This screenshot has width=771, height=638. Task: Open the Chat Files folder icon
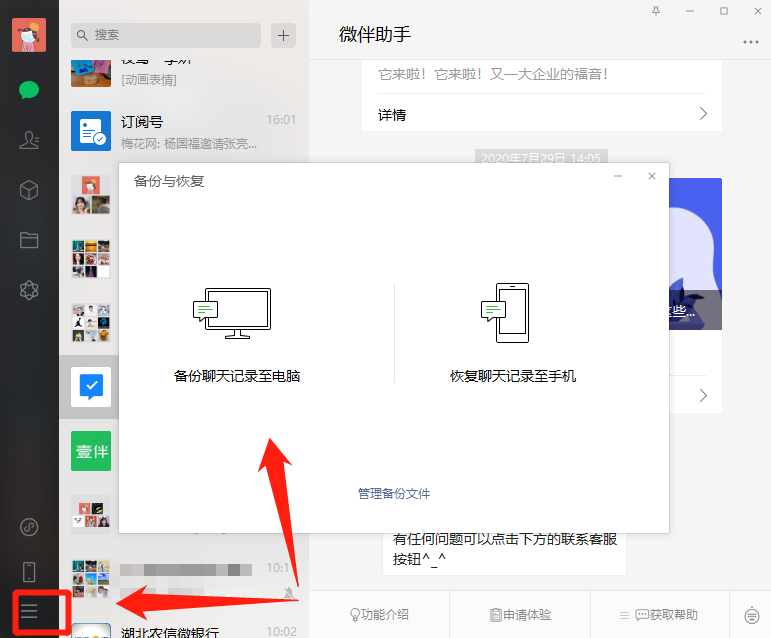[29, 240]
